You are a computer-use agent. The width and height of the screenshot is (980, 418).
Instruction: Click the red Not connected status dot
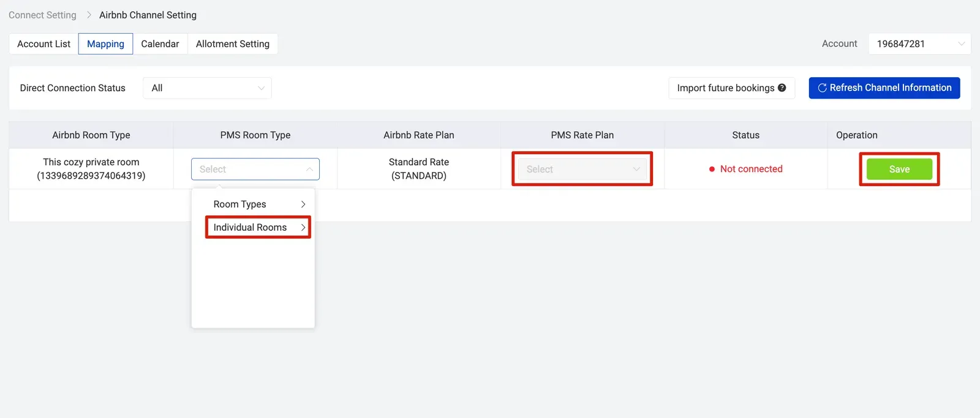(710, 169)
